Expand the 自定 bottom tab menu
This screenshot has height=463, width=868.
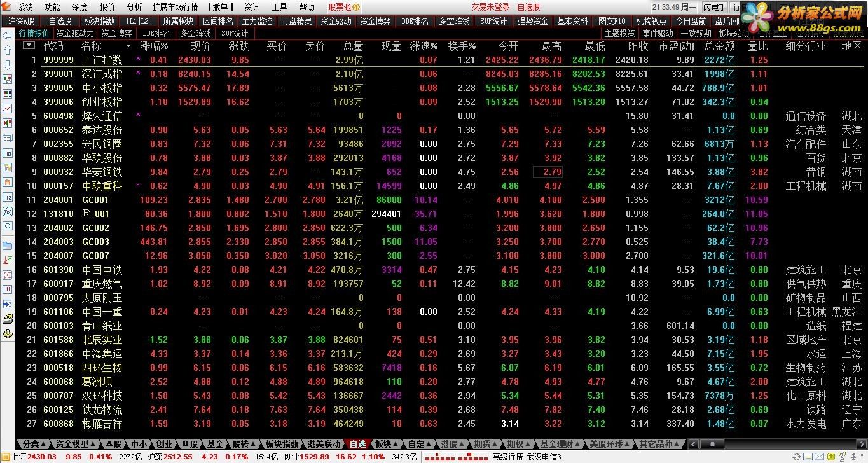click(420, 444)
